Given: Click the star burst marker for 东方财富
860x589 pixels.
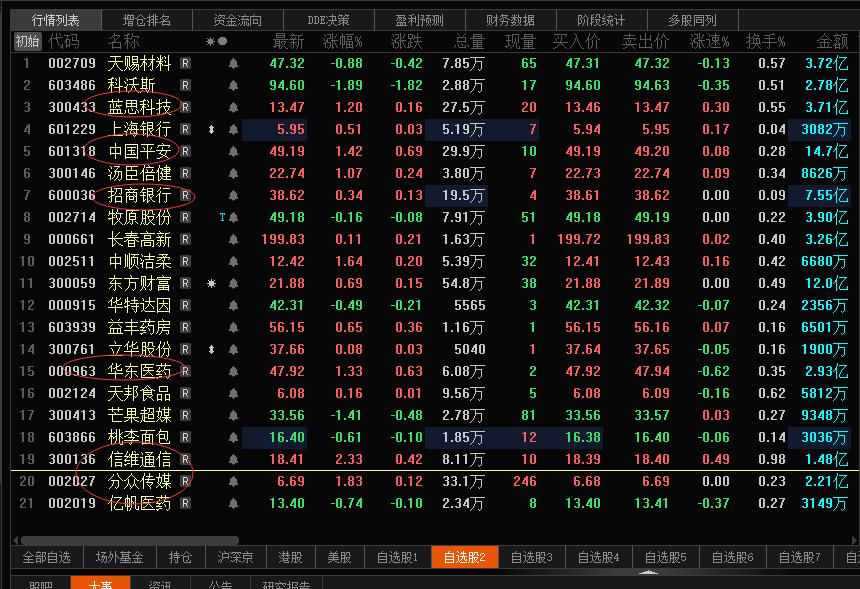Looking at the screenshot, I should pos(211,284).
